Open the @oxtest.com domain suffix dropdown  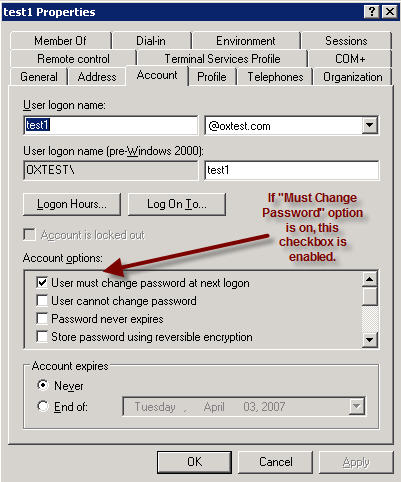[x=370, y=126]
